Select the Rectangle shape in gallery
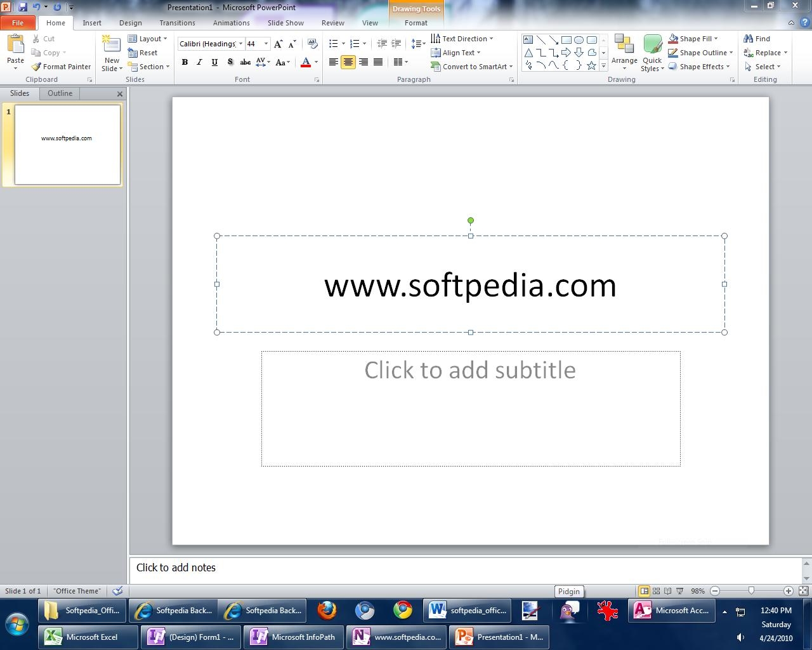The height and width of the screenshot is (650, 812). pyautogui.click(x=566, y=39)
